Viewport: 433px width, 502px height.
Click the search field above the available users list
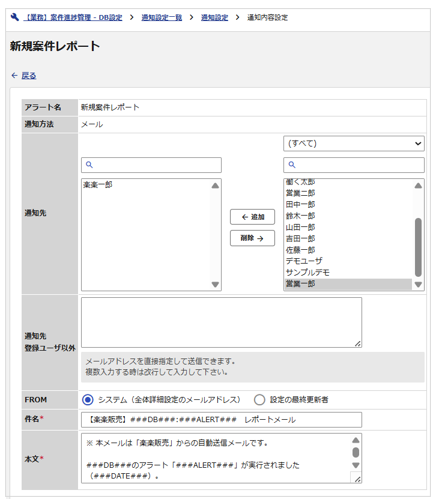354,165
